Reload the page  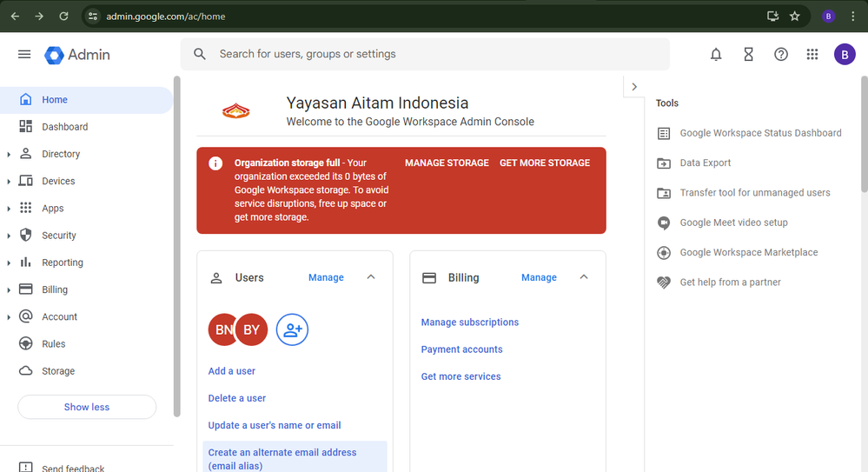tap(63, 16)
